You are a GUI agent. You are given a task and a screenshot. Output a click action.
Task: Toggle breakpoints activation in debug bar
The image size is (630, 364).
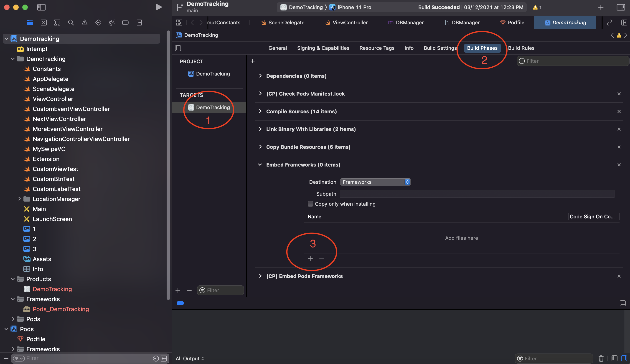[x=180, y=303]
